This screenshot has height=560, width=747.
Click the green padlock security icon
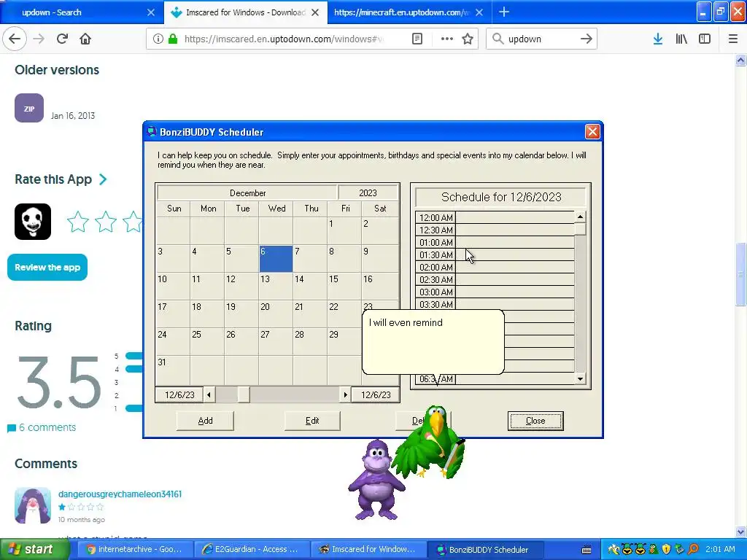pyautogui.click(x=174, y=39)
